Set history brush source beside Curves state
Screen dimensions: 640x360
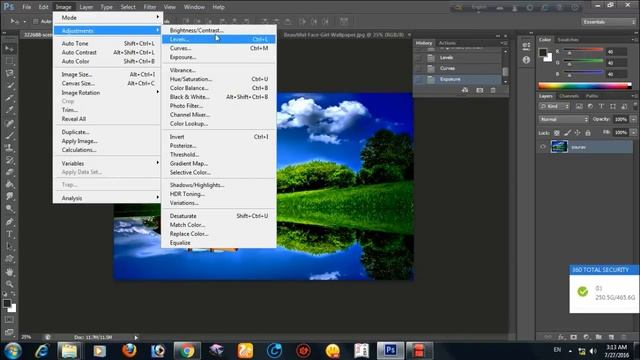(418, 68)
